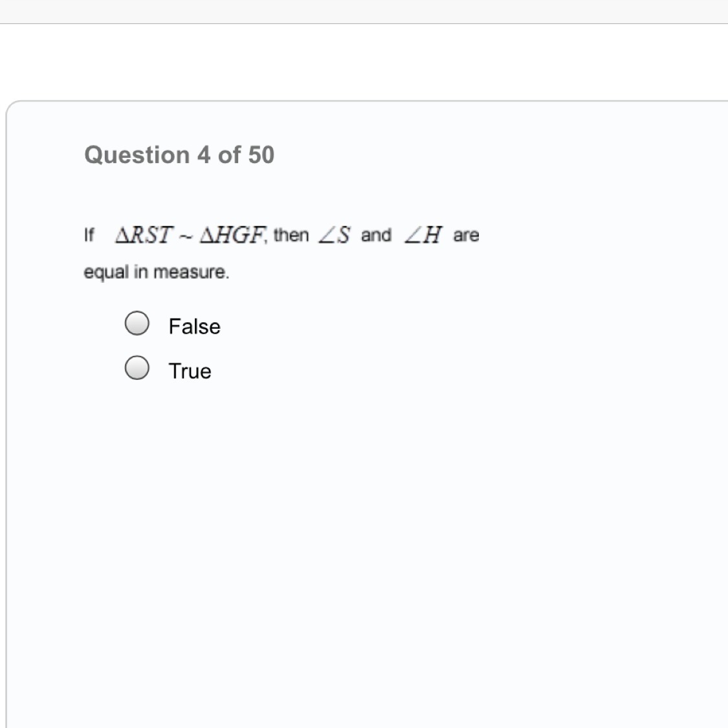
Task: Click the word 'are' after ∠H
Action: 466,235
